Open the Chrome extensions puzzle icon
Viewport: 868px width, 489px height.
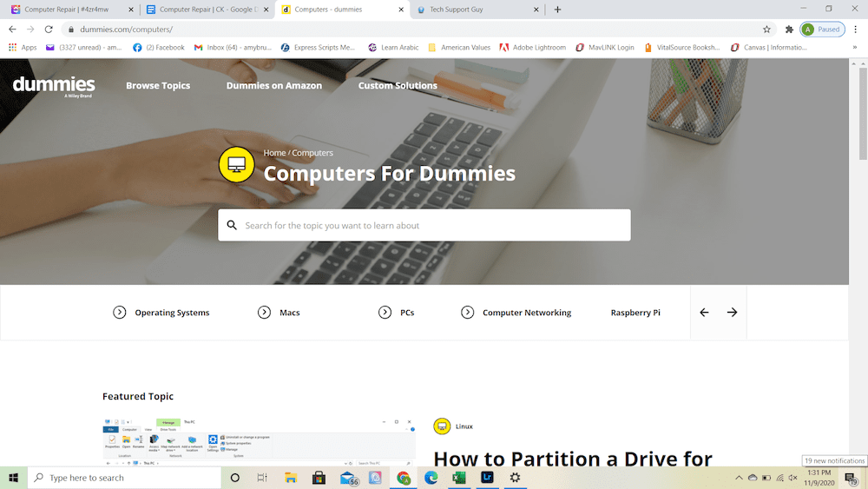(x=789, y=30)
